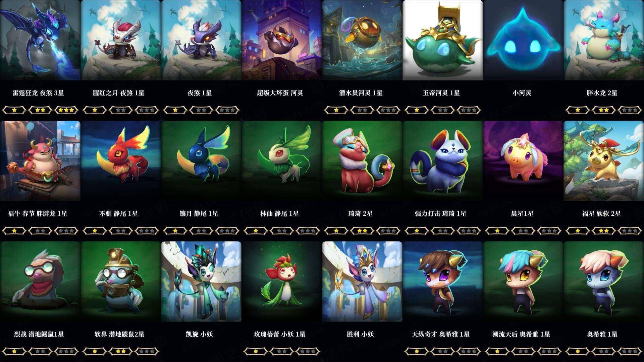Image resolution: width=644 pixels, height=362 pixels.
Task: Open the 凯旋 小妖 portrait card
Action: pos(201,282)
